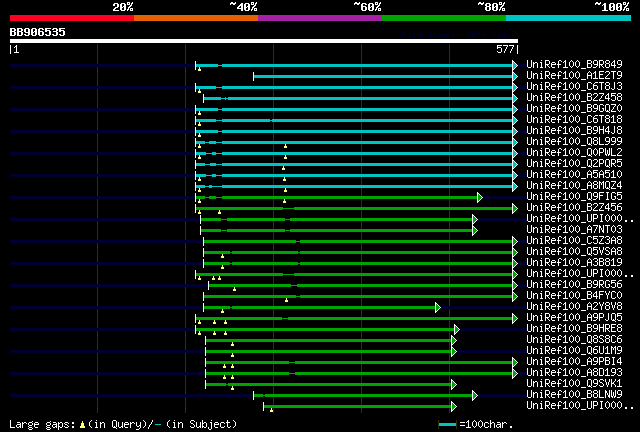Click the arrowhead ending the UniRef100_A8D193 alignment

click(515, 374)
